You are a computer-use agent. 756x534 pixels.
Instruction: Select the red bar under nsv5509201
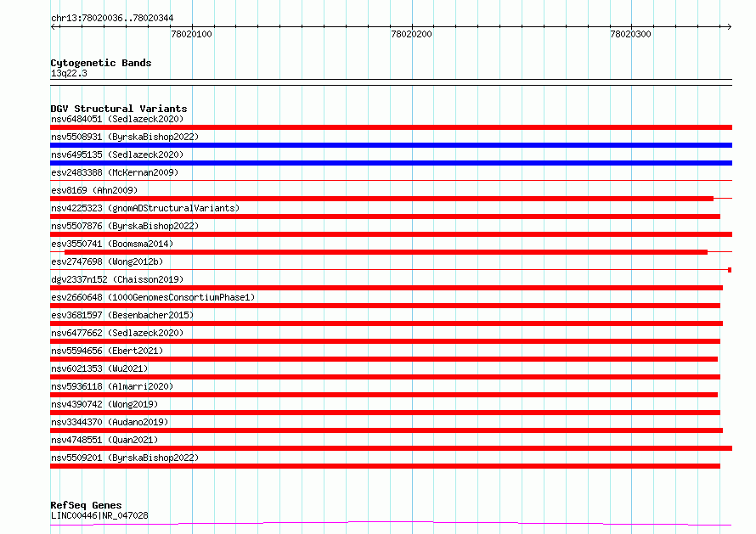tap(386, 466)
